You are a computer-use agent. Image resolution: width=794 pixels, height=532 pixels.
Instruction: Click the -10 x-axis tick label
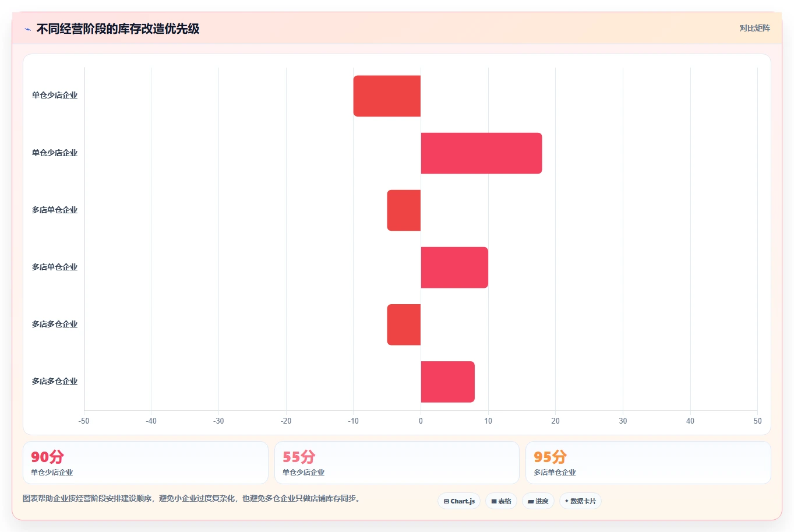coord(354,421)
